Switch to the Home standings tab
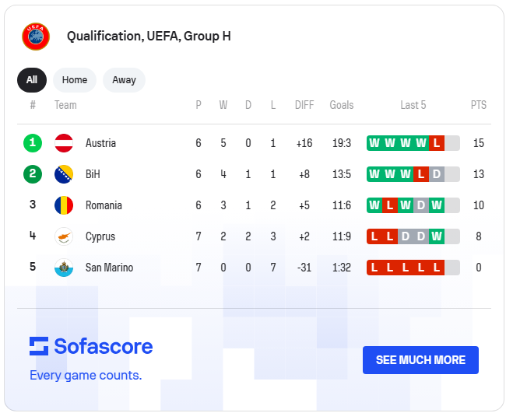506x420 pixels. 75,80
